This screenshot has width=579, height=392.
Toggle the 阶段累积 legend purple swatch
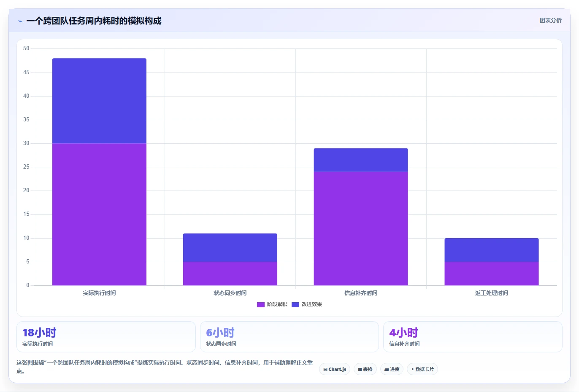click(260, 304)
